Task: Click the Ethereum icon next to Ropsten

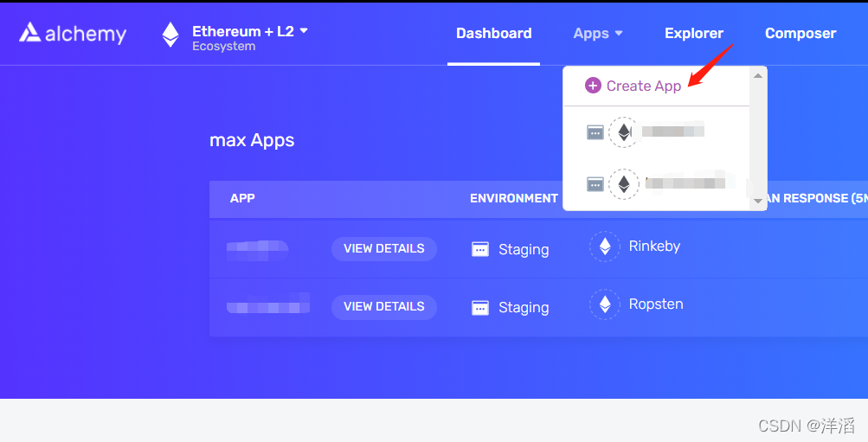Action: [605, 304]
